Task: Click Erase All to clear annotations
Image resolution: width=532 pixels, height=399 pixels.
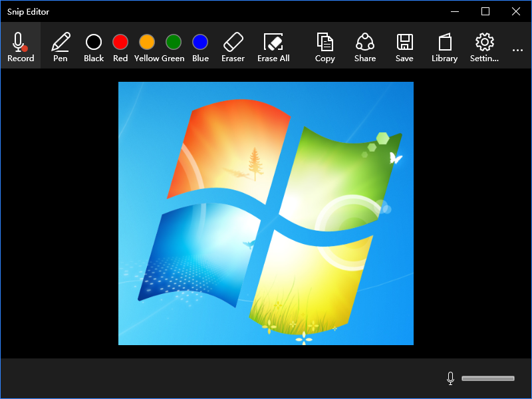Action: point(273,47)
